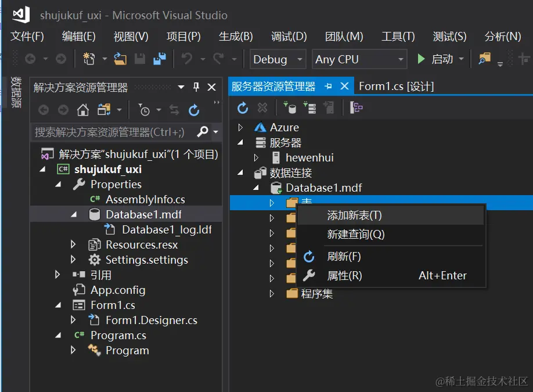Screen dimensions: 533x392
Task: Click the Open File toolbar icon
Action: coord(120,59)
